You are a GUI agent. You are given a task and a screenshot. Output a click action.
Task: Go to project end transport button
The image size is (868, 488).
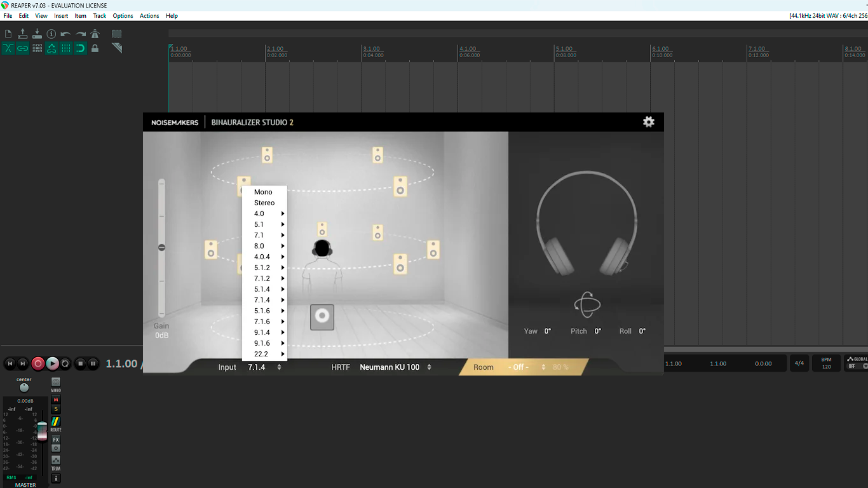[23, 363]
